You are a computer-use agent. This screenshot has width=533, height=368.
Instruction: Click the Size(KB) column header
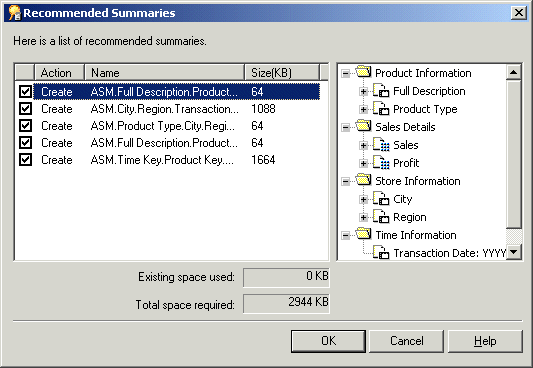tap(282, 72)
